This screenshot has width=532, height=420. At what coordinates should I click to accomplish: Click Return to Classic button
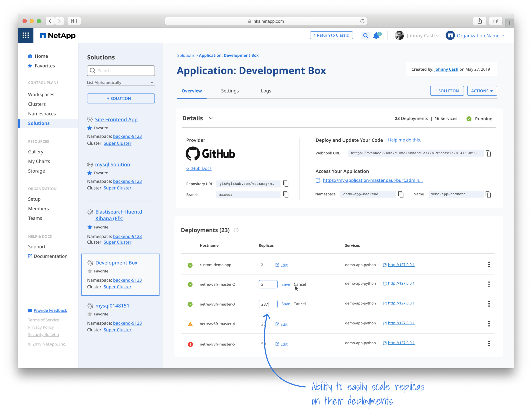(331, 35)
